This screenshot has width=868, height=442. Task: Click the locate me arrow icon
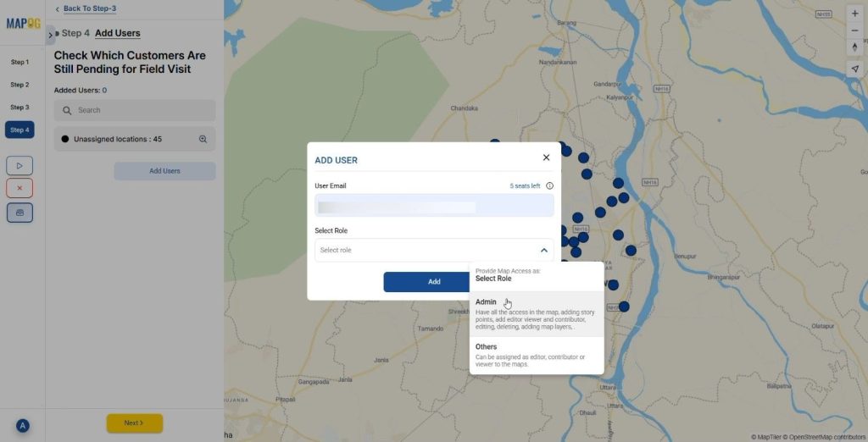[854, 69]
